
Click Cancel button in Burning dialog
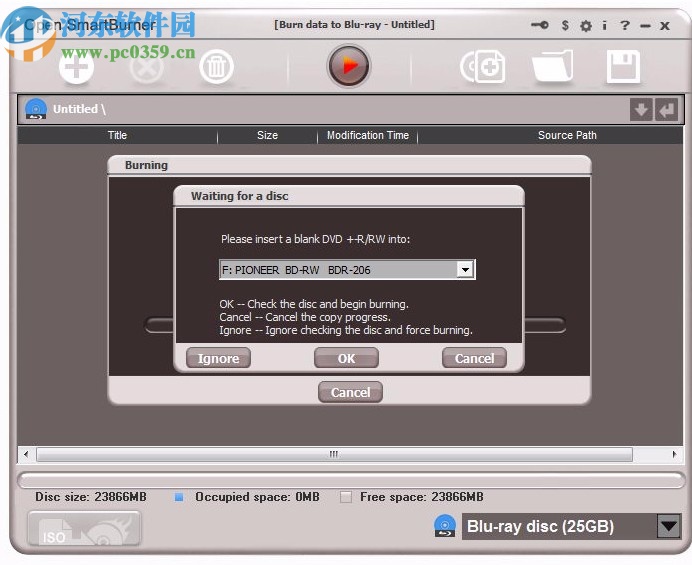tap(350, 392)
